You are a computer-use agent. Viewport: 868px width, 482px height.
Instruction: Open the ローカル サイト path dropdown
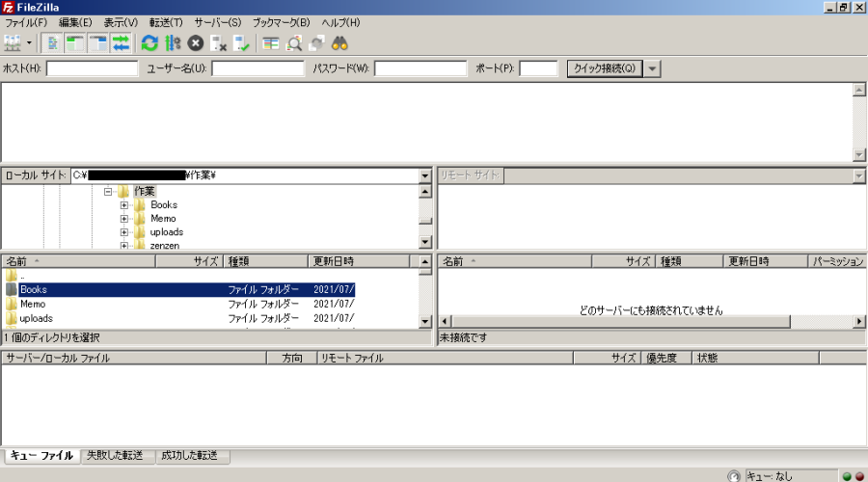click(425, 175)
